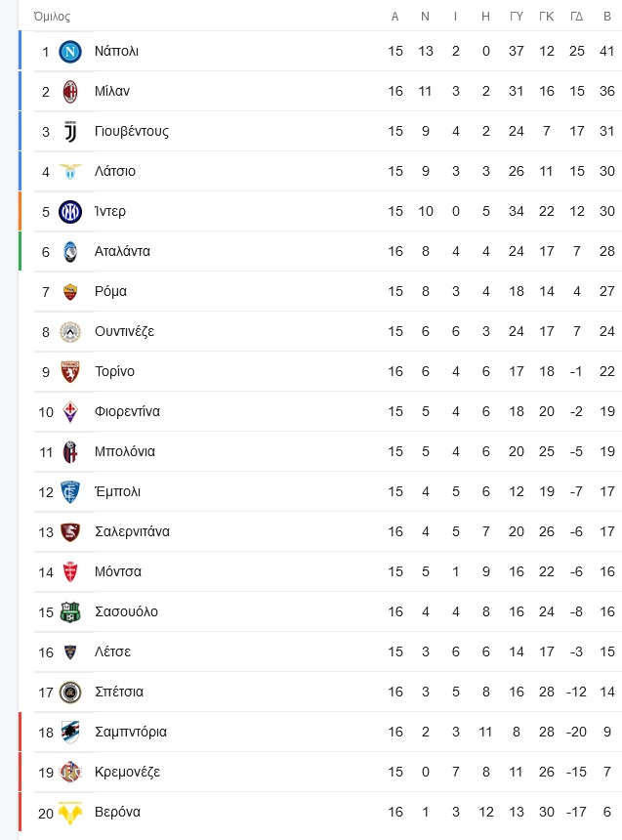Click the Όμιλος column header
The height and width of the screenshot is (840, 622).
pyautogui.click(x=52, y=17)
